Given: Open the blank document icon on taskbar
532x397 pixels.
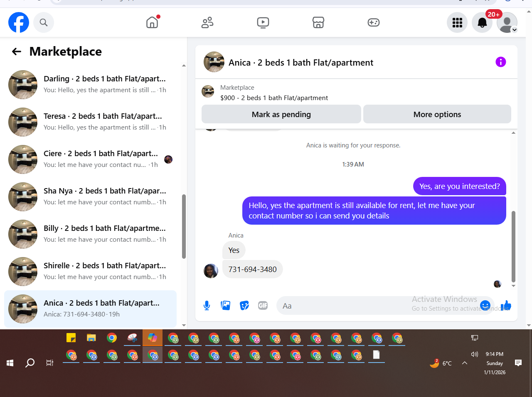Looking at the screenshot, I should pyautogui.click(x=376, y=355).
